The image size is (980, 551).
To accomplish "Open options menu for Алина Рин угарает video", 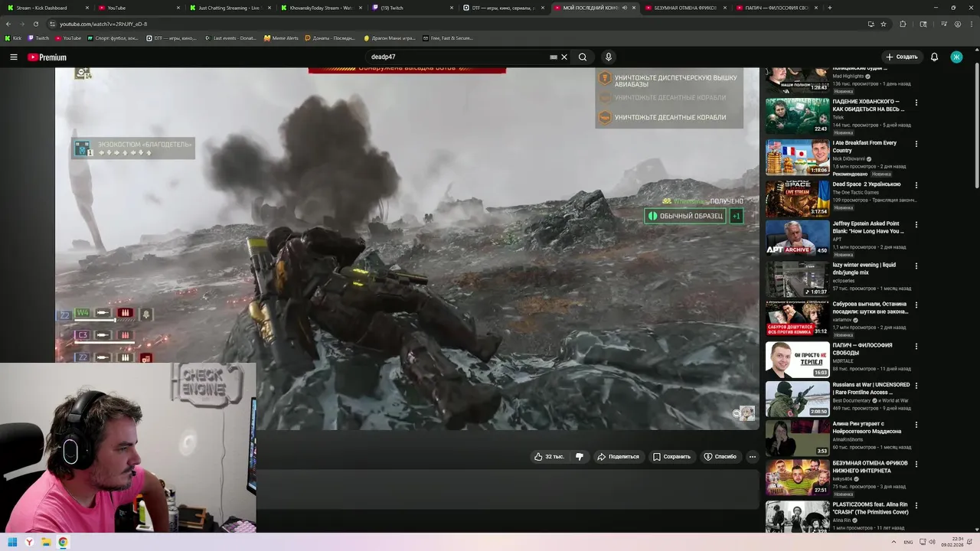I will (916, 425).
